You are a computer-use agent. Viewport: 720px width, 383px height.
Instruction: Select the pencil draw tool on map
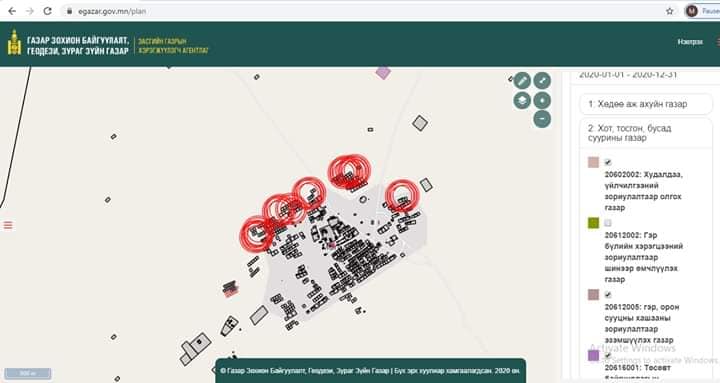point(522,81)
